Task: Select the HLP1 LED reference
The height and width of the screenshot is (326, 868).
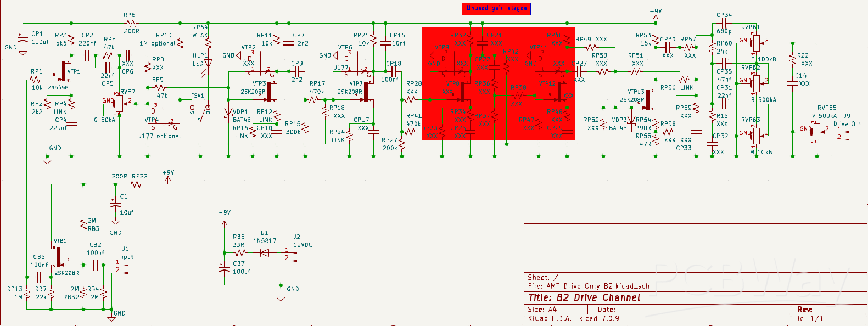Action: pos(200,55)
